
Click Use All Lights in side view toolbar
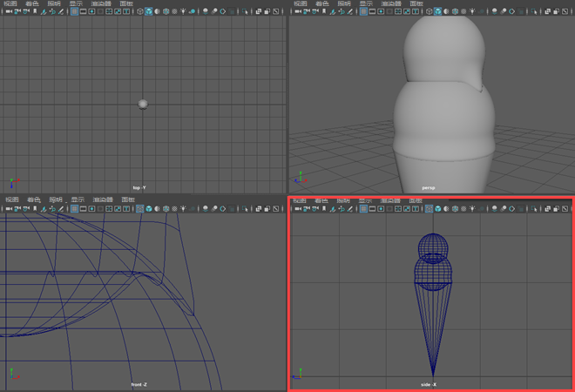click(472, 209)
